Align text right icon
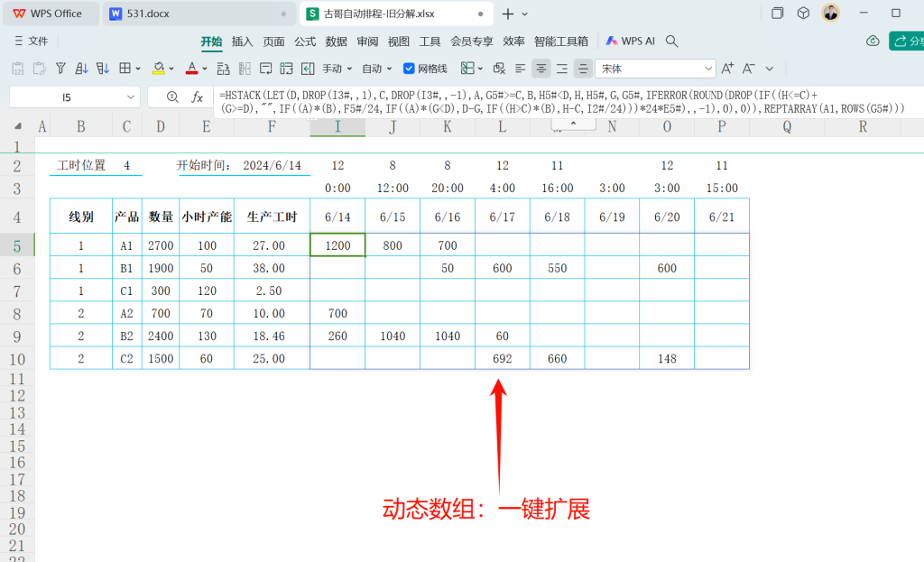The image size is (924, 562). pos(562,69)
